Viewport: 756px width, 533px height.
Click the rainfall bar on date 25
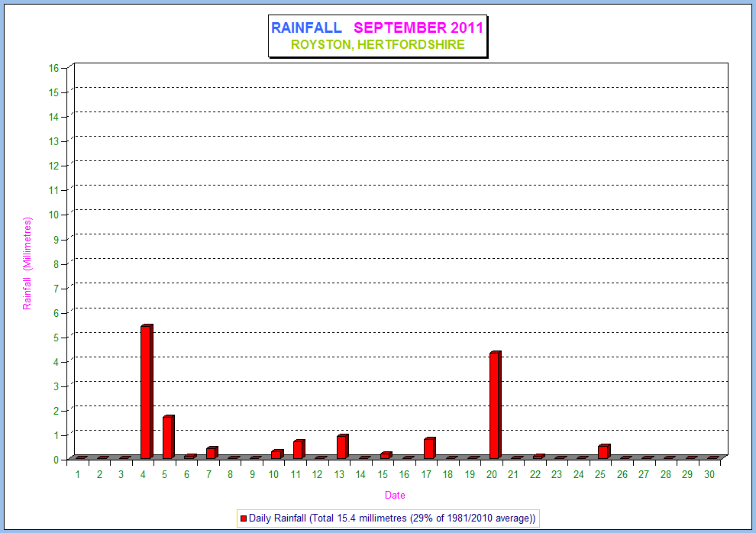(604, 451)
